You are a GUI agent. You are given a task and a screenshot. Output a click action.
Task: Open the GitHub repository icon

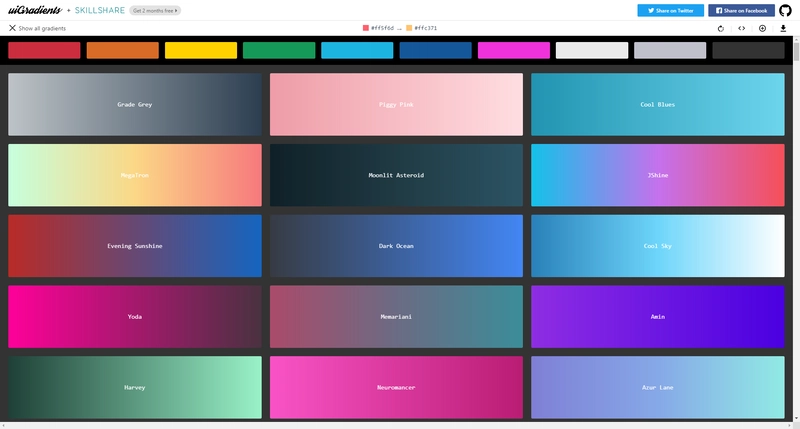[x=785, y=10]
